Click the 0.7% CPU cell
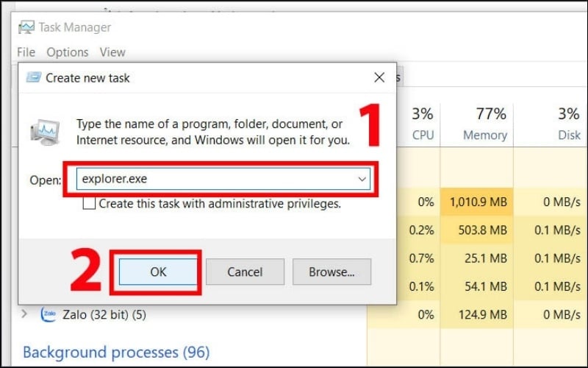Viewport: 588px width, 368px height. [x=418, y=258]
